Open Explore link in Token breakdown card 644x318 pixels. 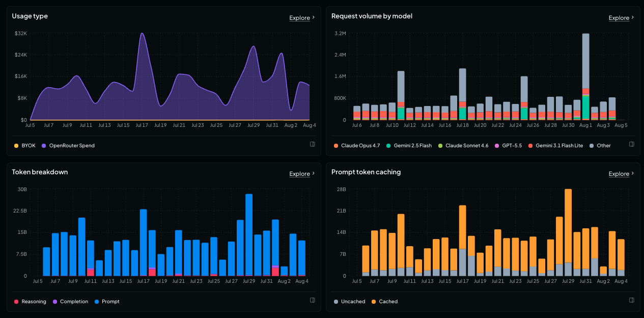pos(302,174)
